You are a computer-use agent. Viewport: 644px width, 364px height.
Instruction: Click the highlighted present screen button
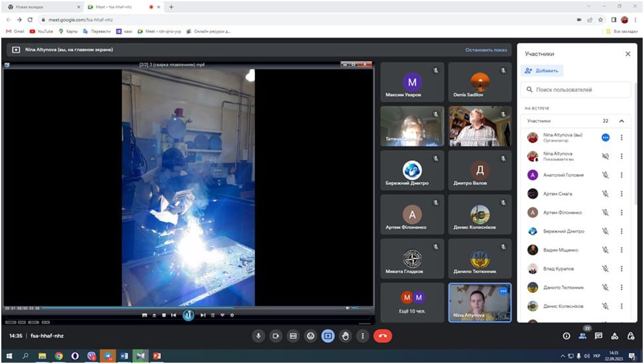point(328,336)
